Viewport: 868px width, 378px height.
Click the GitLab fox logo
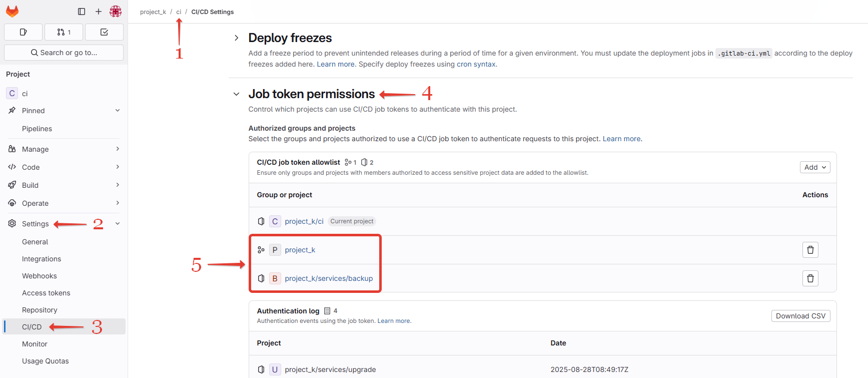point(13,12)
